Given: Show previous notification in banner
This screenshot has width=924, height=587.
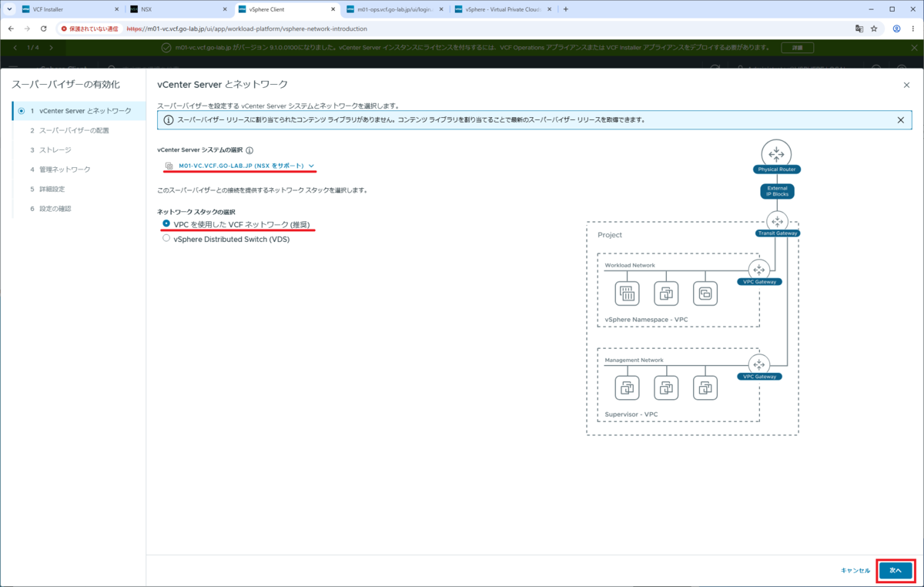Looking at the screenshot, I should tap(15, 48).
